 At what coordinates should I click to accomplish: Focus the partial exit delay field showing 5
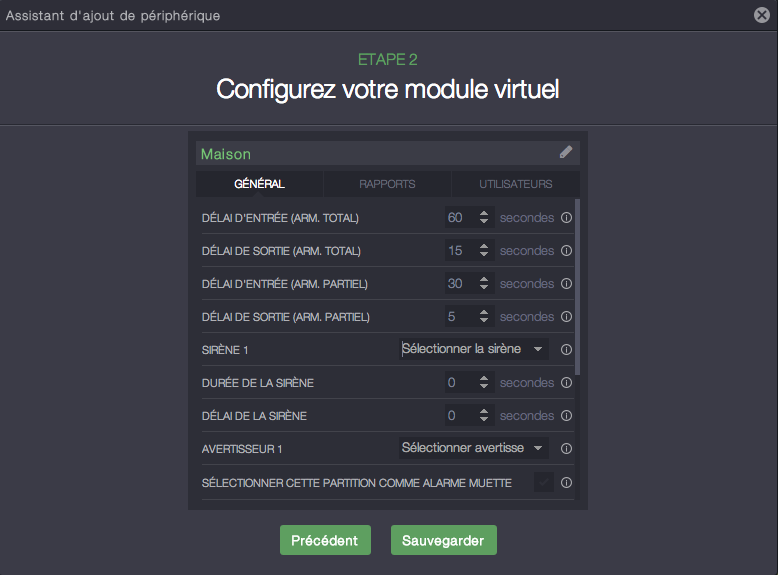pos(469,317)
